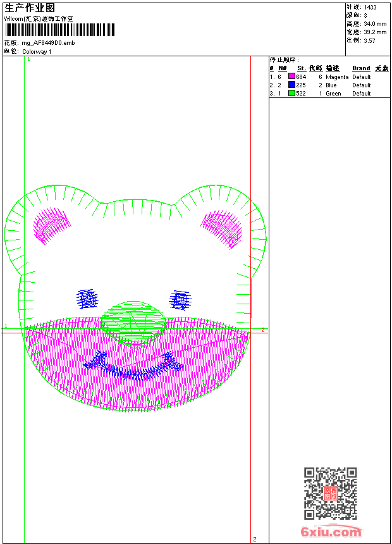392x544 pixels.
Task: Select the magenta color swatch for stop 1
Action: [x=291, y=77]
